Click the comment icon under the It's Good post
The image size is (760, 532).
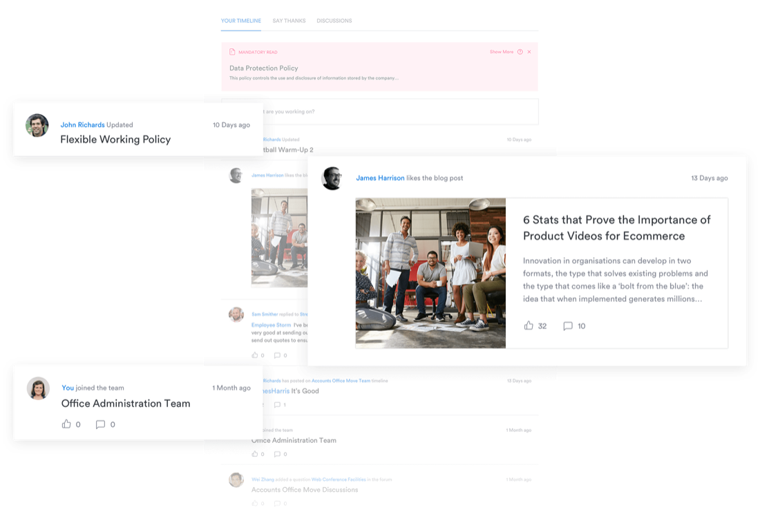277,405
